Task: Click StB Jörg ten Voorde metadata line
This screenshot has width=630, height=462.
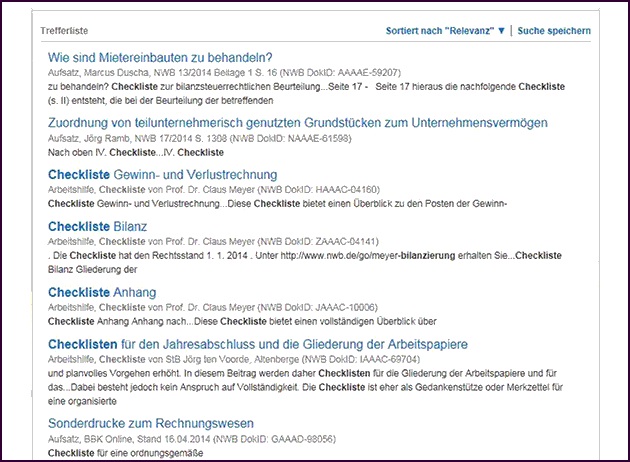Action: [234, 359]
